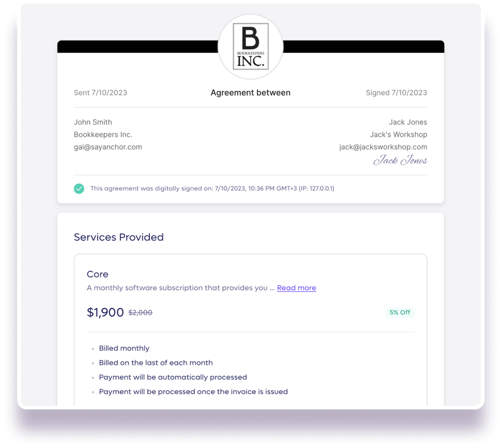Screen dimensions: 501x448
Task: Click Payment will be automatically processed item
Action: click(173, 377)
